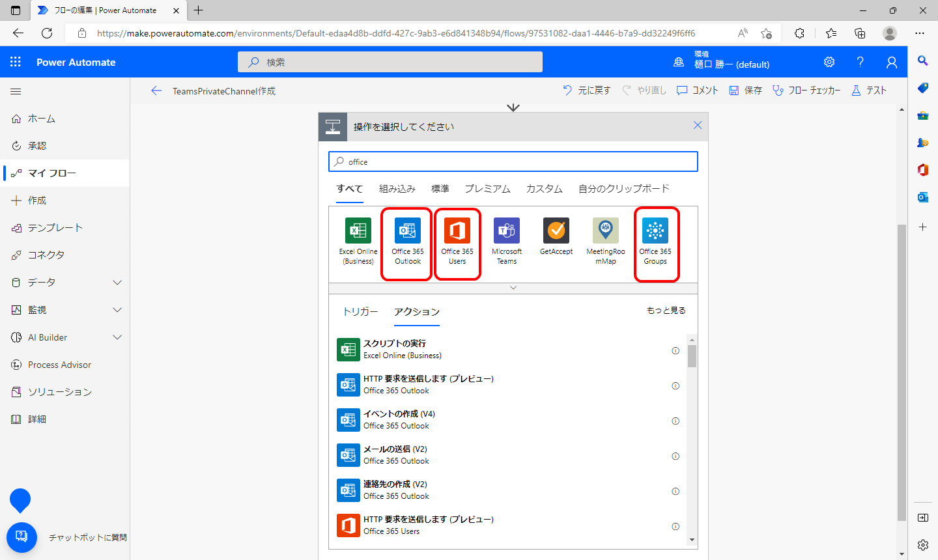Select the Office 365 Users connector
Image resolution: width=938 pixels, height=560 pixels.
click(x=457, y=242)
